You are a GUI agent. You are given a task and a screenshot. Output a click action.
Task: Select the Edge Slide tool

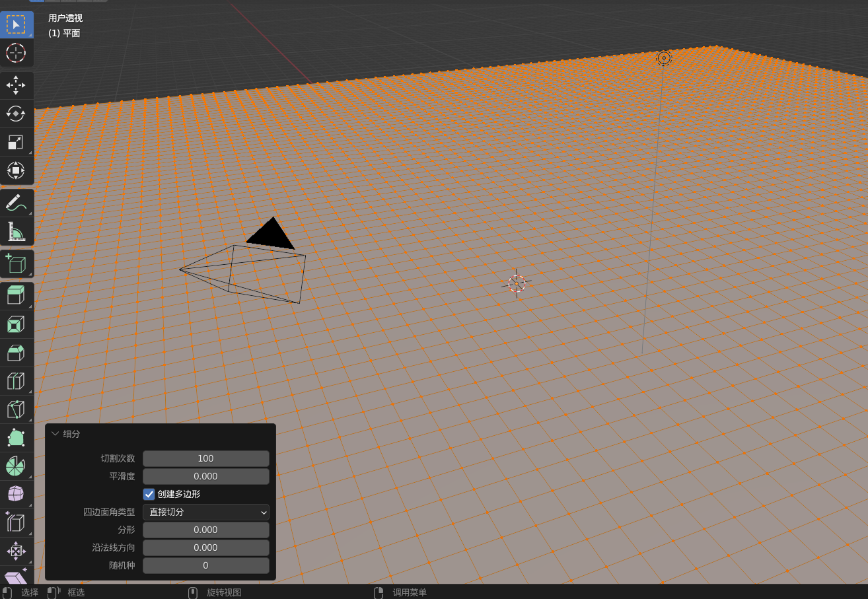click(16, 522)
